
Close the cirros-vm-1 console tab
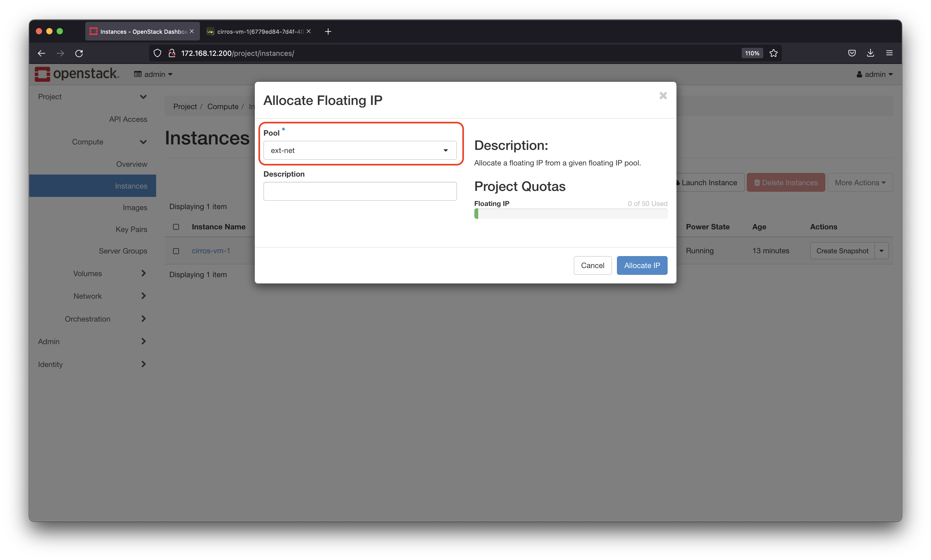pyautogui.click(x=308, y=31)
